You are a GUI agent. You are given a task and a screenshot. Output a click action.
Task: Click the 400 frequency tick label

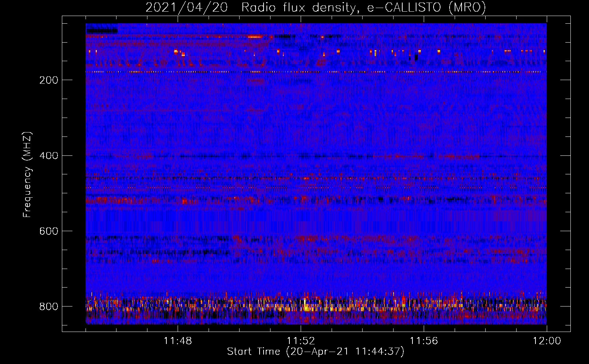(49, 156)
